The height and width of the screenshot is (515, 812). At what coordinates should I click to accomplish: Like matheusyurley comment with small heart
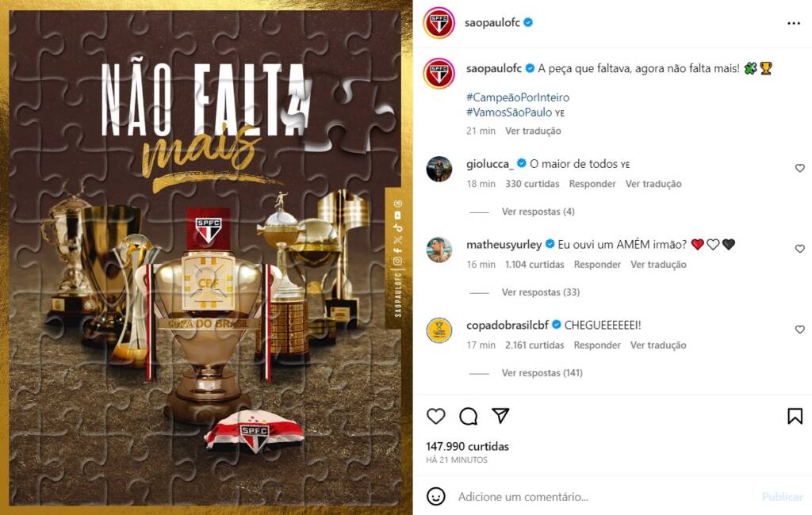799,249
